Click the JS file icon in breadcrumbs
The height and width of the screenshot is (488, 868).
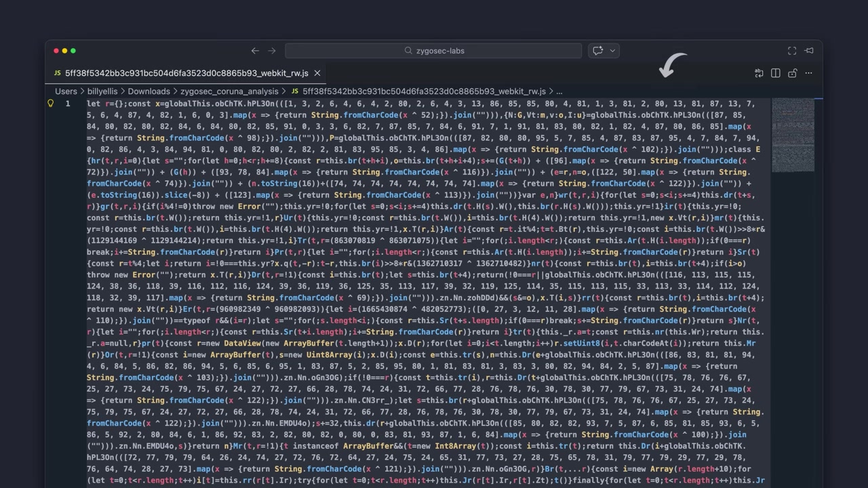(x=295, y=91)
